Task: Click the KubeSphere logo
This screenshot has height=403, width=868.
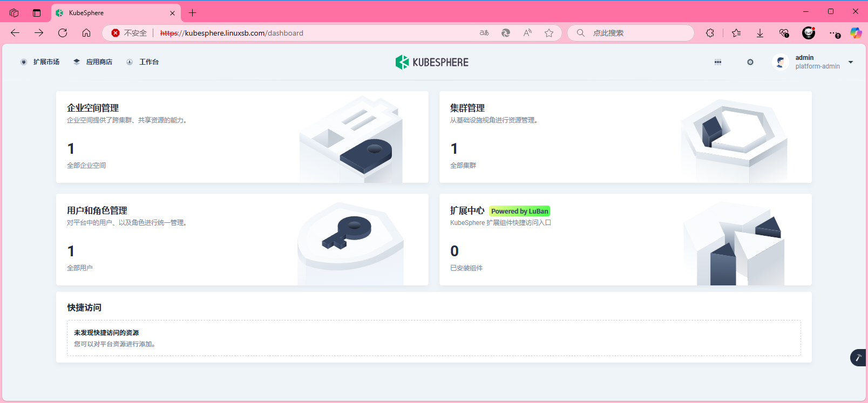Action: [432, 62]
